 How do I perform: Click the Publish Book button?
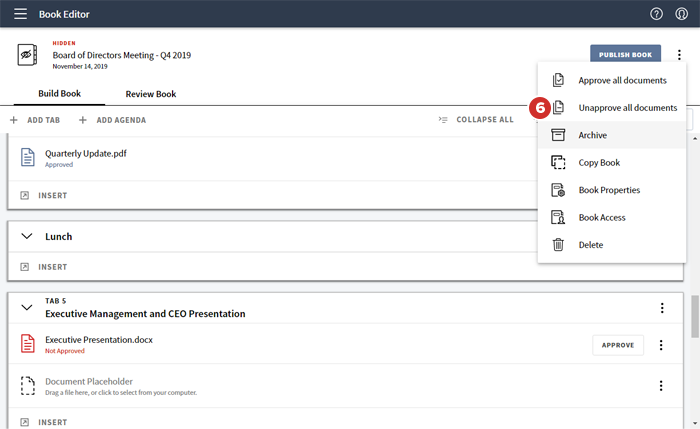coord(625,55)
